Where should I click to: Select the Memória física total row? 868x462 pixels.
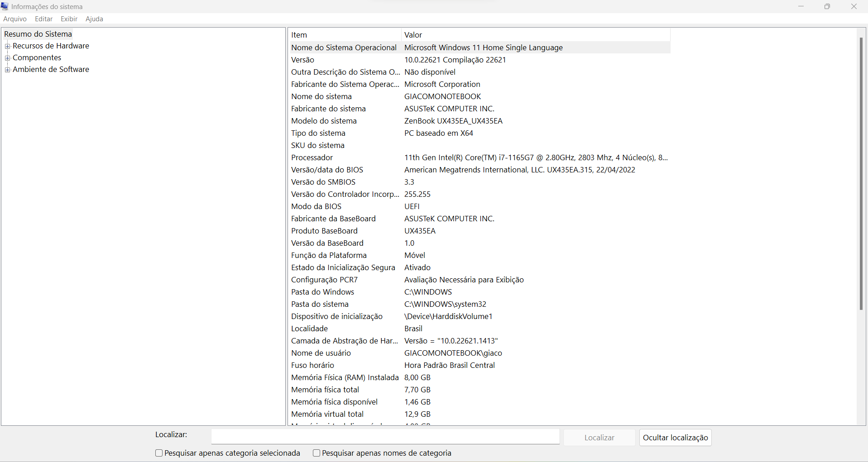click(480, 390)
